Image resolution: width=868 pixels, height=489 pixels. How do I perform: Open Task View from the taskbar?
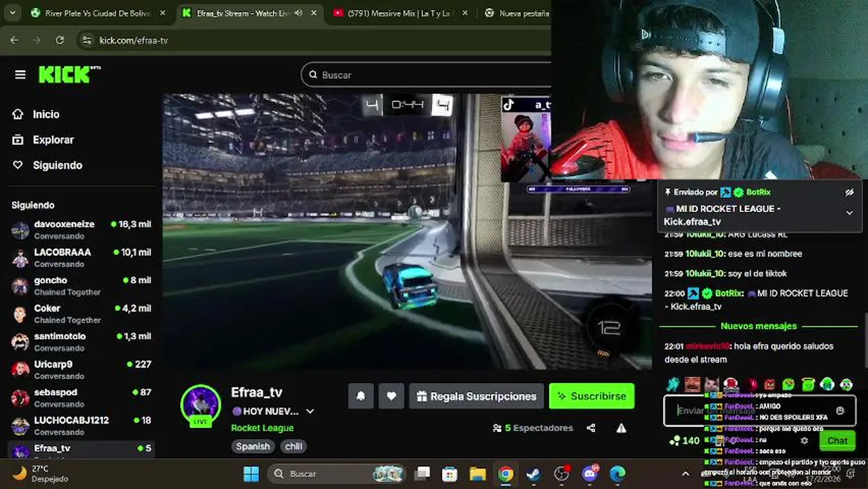coord(423,473)
